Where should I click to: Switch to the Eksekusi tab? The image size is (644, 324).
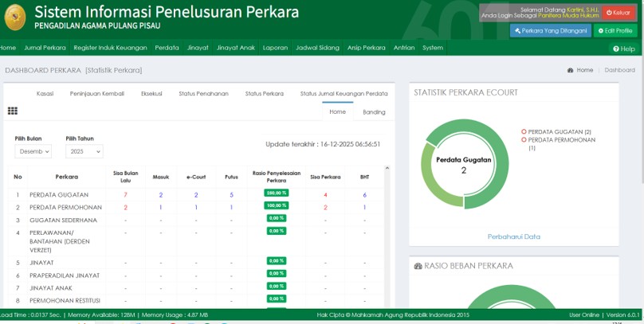(x=151, y=93)
